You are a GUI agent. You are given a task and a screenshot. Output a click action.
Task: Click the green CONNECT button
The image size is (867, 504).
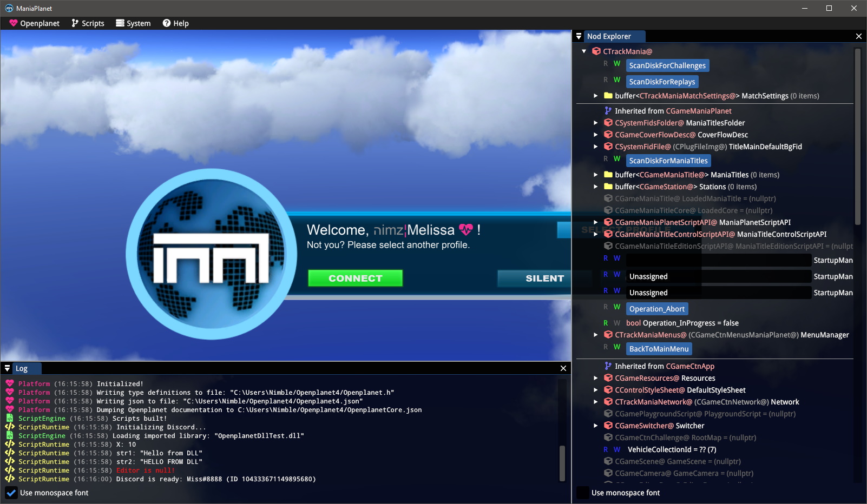(x=355, y=278)
